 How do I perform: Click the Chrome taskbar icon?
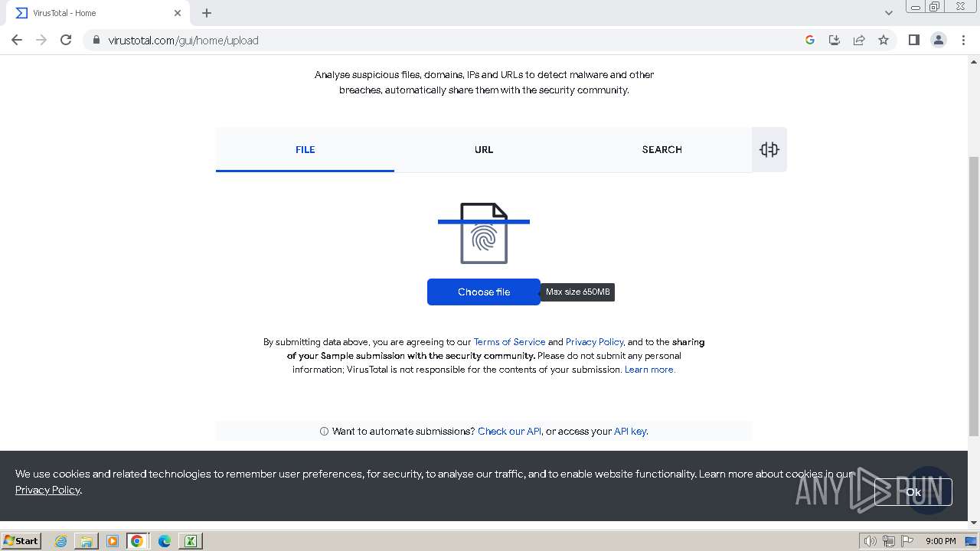pyautogui.click(x=137, y=541)
